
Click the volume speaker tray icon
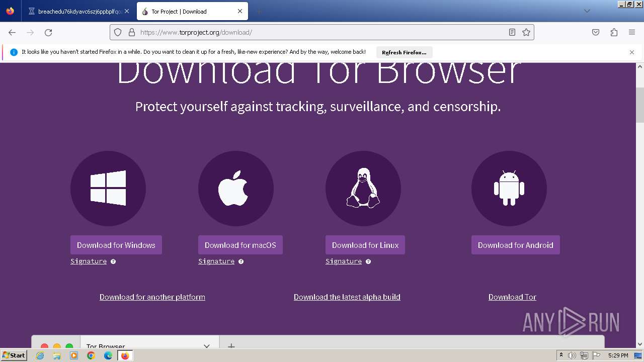(572, 355)
